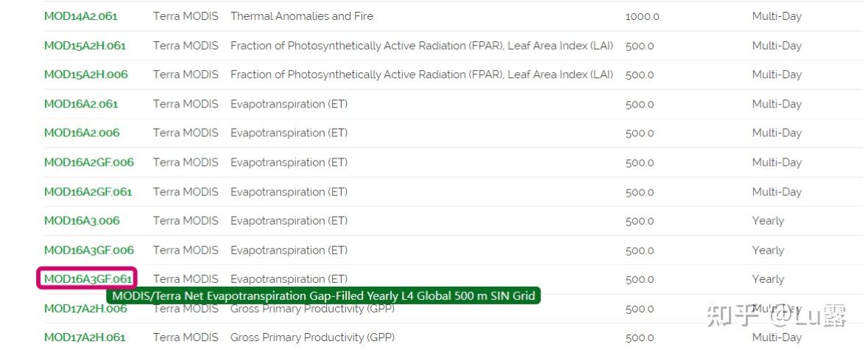Open the MOD16A3.006 yearly product

pos(81,221)
